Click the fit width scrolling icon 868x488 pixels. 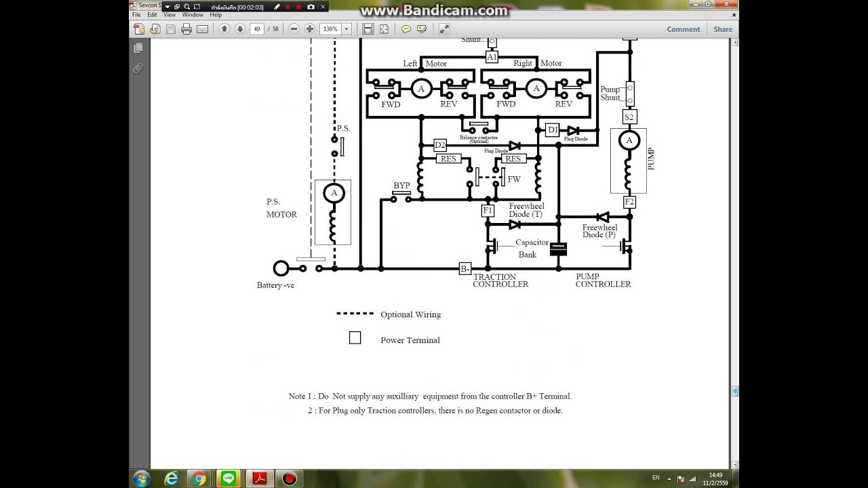pos(368,29)
